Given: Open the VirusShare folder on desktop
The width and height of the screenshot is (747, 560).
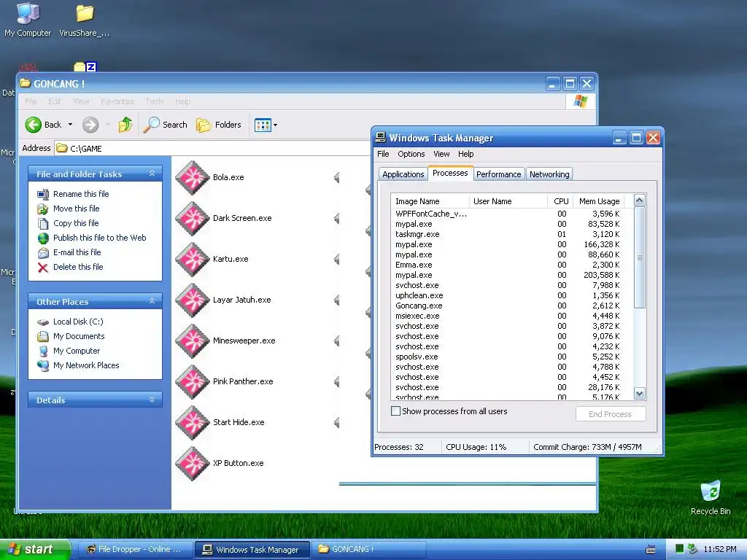Looking at the screenshot, I should (x=85, y=20).
